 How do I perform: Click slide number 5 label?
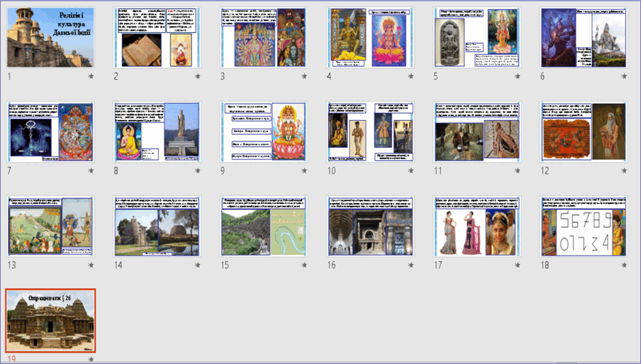(436, 76)
